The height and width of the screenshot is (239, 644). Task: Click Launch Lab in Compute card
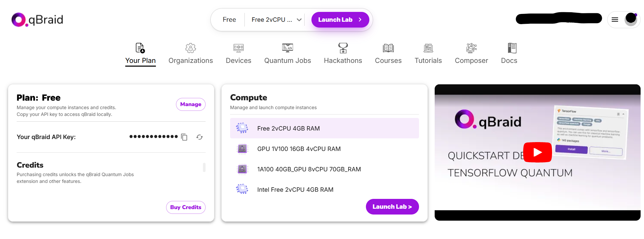392,207
